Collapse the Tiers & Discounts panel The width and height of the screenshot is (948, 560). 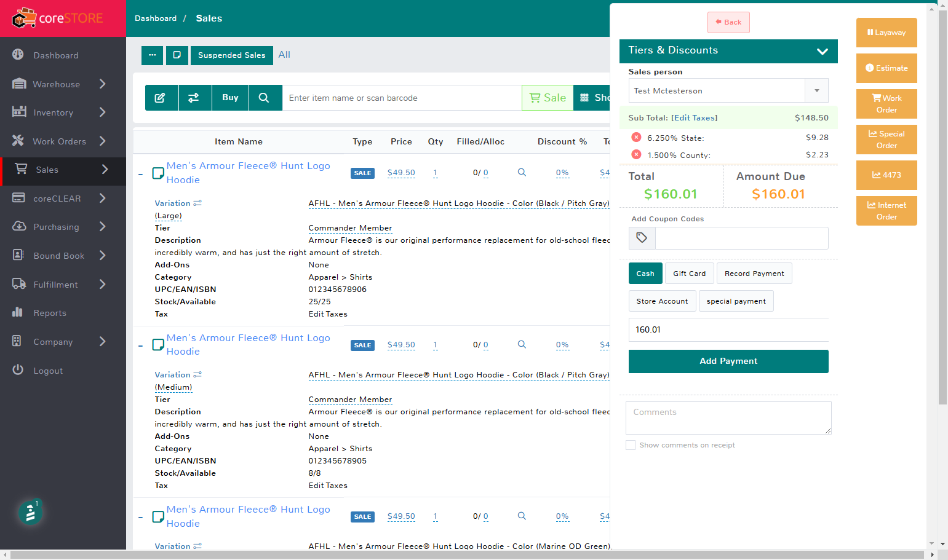click(x=822, y=51)
